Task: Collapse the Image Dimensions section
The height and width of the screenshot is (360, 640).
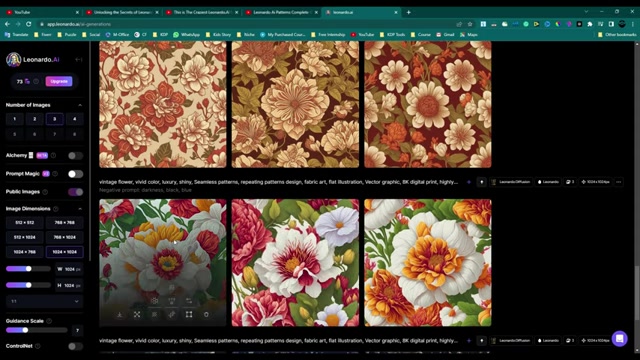Action: point(80,209)
